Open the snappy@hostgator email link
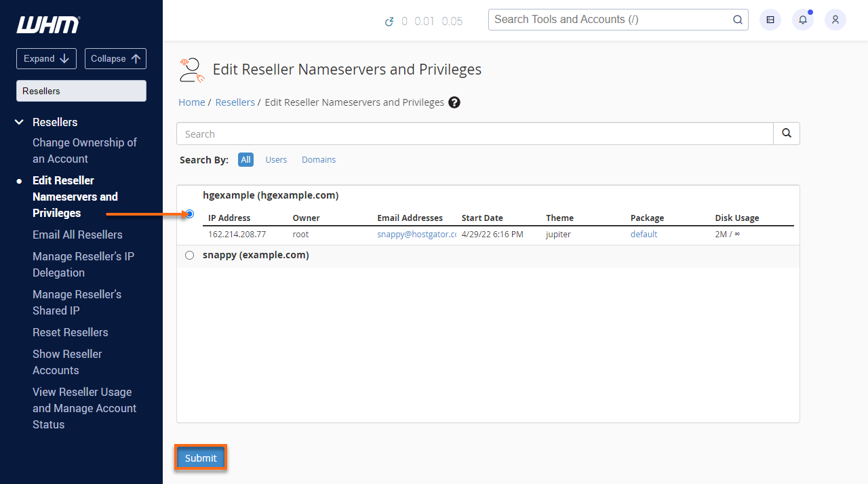Image resolution: width=868 pixels, height=484 pixels. coord(416,234)
